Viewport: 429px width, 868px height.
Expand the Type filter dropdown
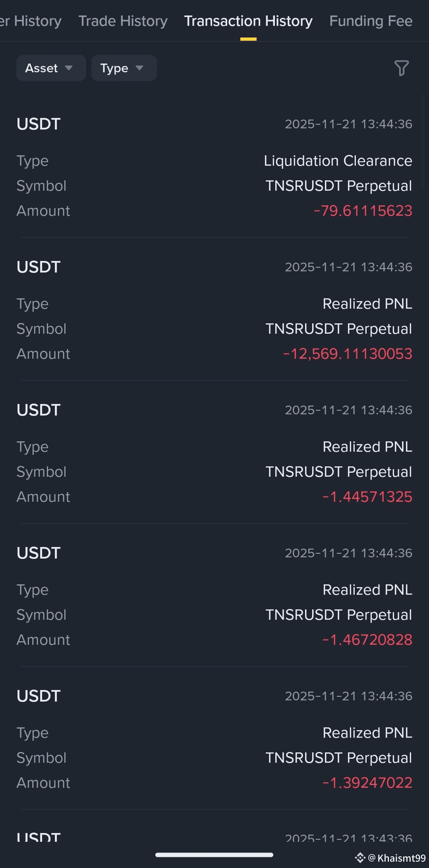click(x=124, y=68)
